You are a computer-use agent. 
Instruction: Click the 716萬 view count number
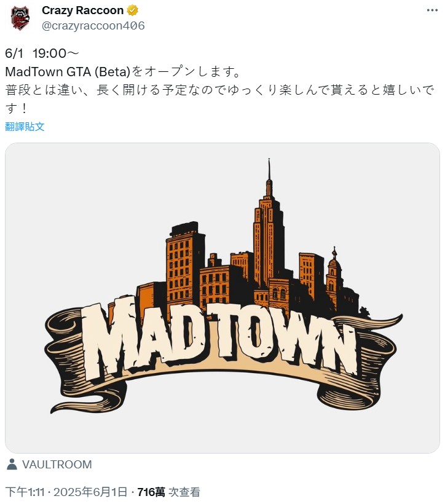[x=151, y=492]
